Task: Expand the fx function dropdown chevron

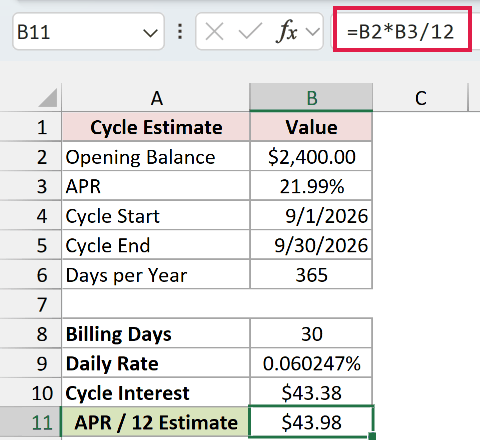Action: tap(313, 32)
